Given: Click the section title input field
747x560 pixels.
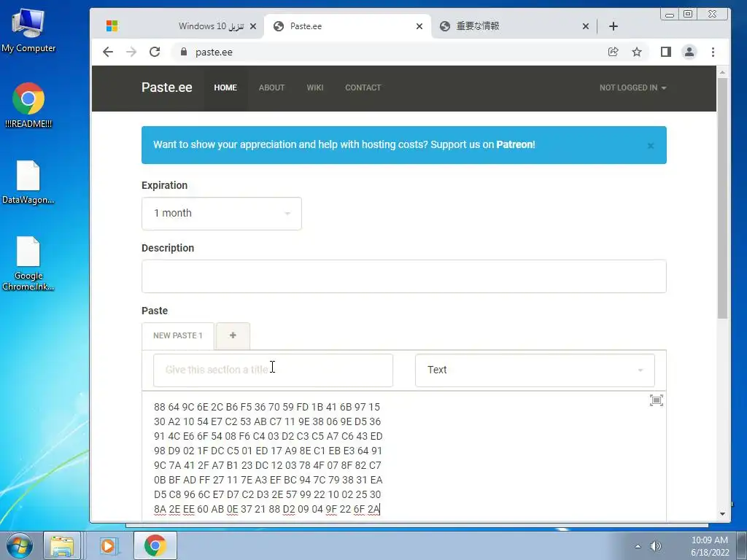Looking at the screenshot, I should (x=273, y=370).
